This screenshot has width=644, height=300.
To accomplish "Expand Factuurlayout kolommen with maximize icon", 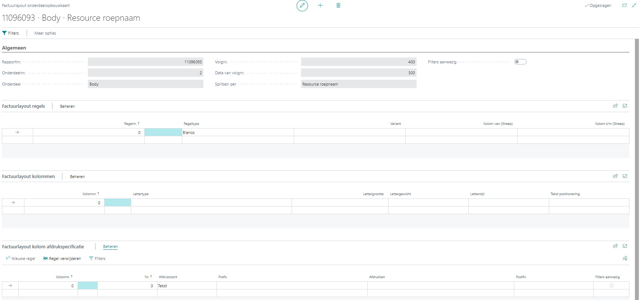I will click(625, 176).
